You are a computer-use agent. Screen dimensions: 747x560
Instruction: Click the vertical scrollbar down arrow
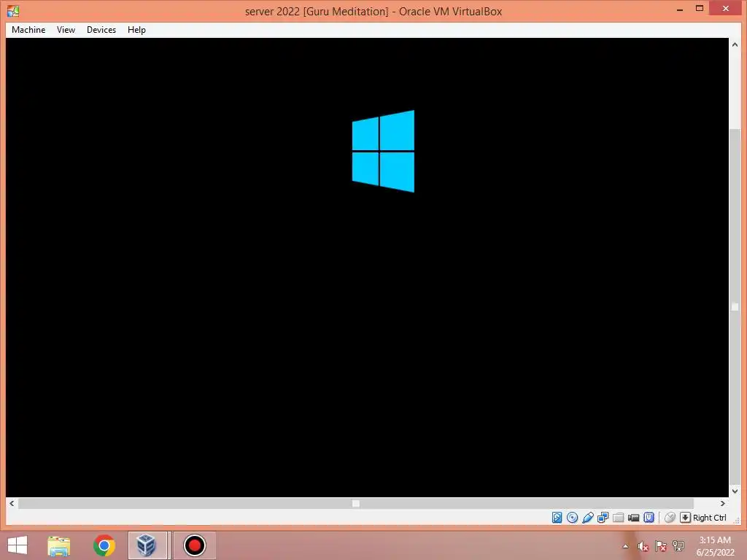pos(735,491)
